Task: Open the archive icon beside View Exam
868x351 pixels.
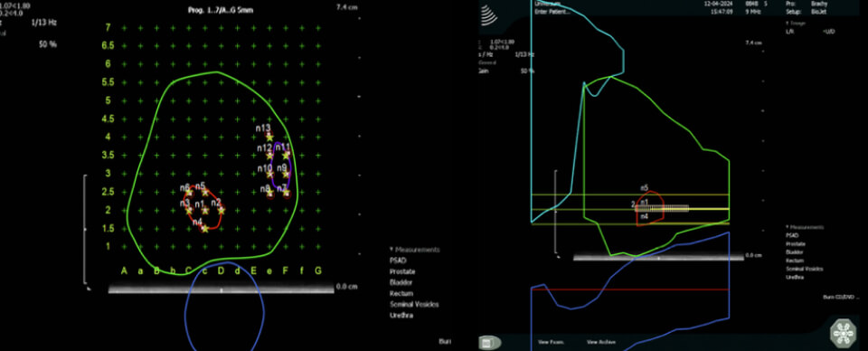Action: 490,342
